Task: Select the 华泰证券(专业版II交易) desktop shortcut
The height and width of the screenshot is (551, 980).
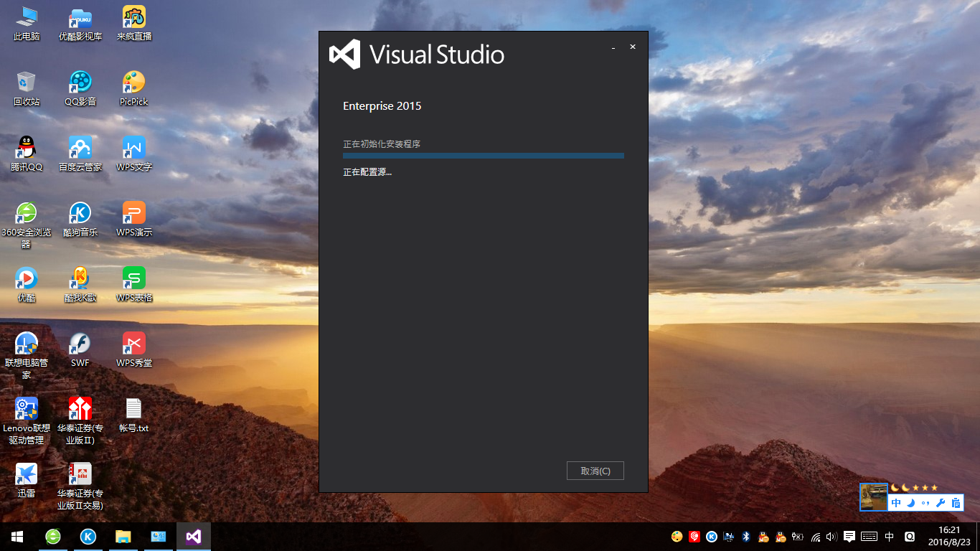Action: click(80, 486)
